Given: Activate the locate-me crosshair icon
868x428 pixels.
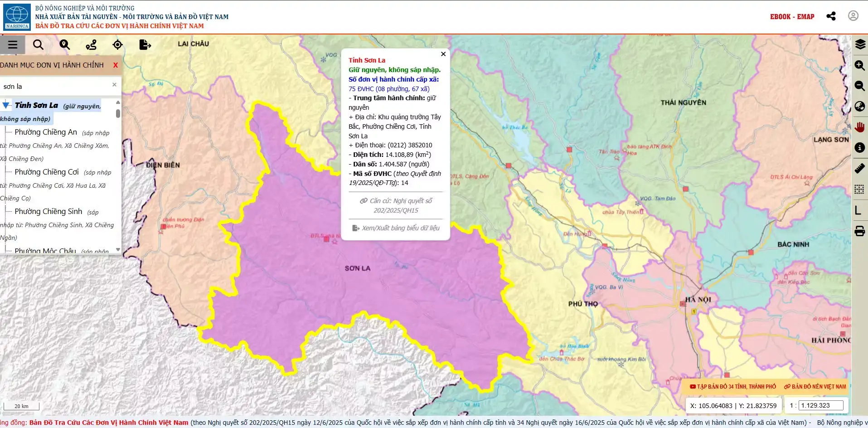Looking at the screenshot, I should point(117,44).
